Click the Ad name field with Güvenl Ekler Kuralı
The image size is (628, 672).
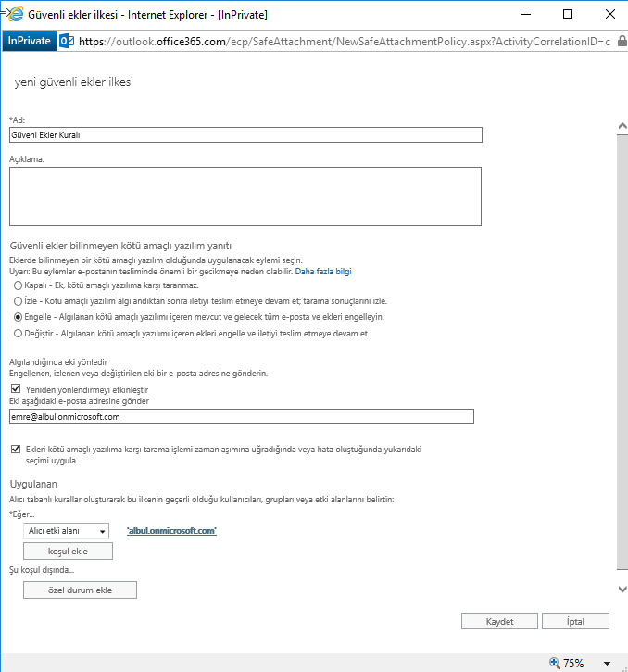(x=245, y=135)
